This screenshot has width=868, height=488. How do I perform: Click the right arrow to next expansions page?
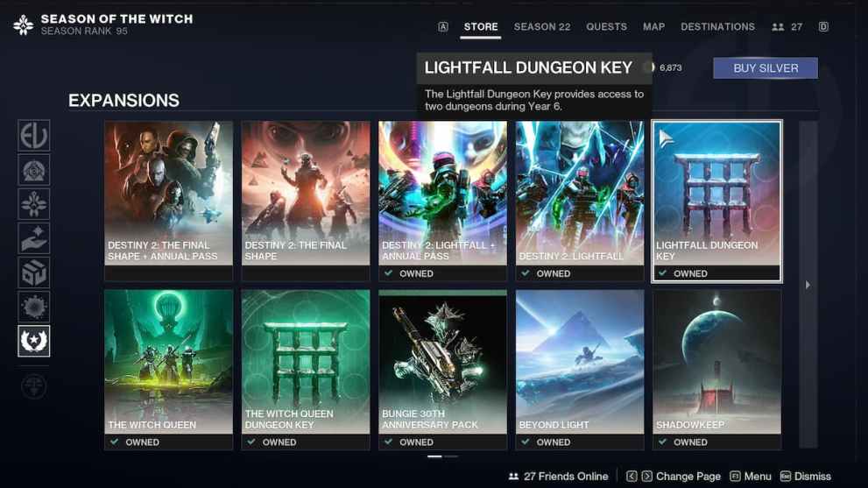[808, 285]
